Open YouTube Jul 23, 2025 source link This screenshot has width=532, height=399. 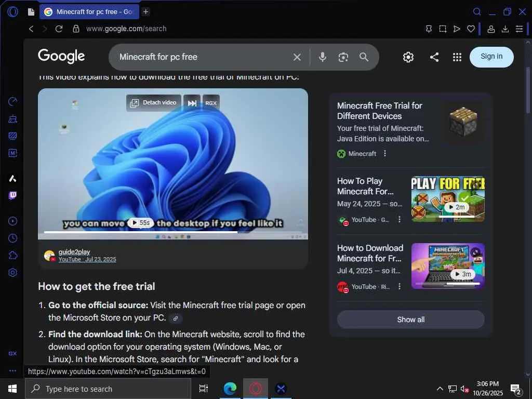pyautogui.click(x=87, y=259)
